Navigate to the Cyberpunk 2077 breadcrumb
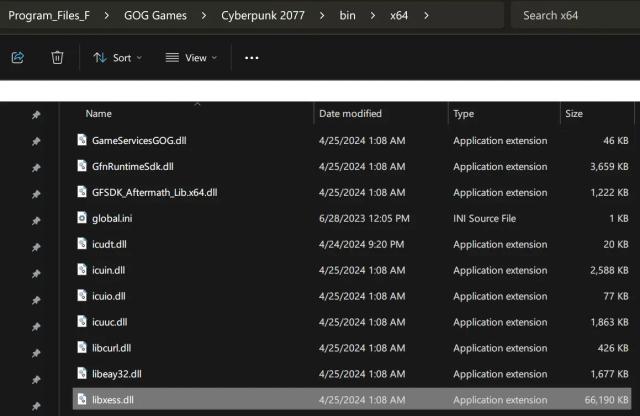 point(263,16)
